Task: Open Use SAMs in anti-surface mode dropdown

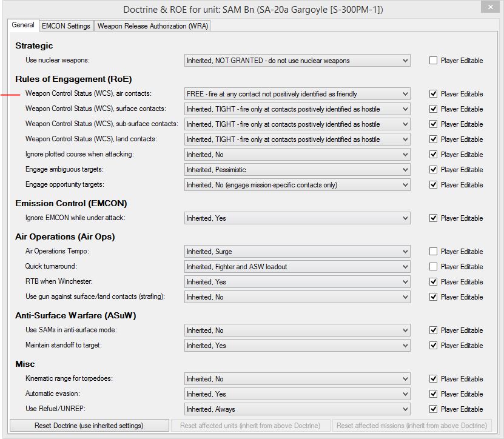Action: pos(297,330)
